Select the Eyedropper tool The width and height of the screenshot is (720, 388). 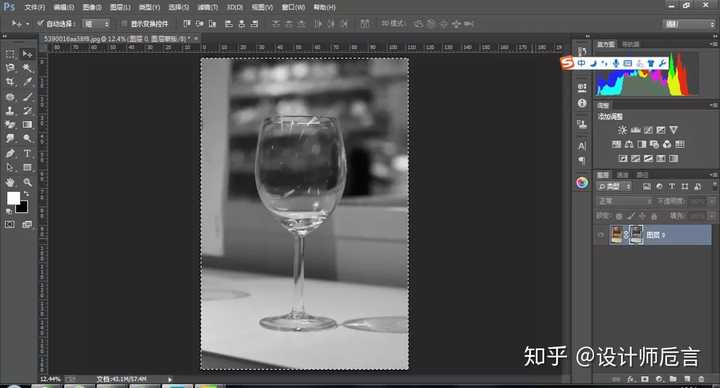coord(27,82)
